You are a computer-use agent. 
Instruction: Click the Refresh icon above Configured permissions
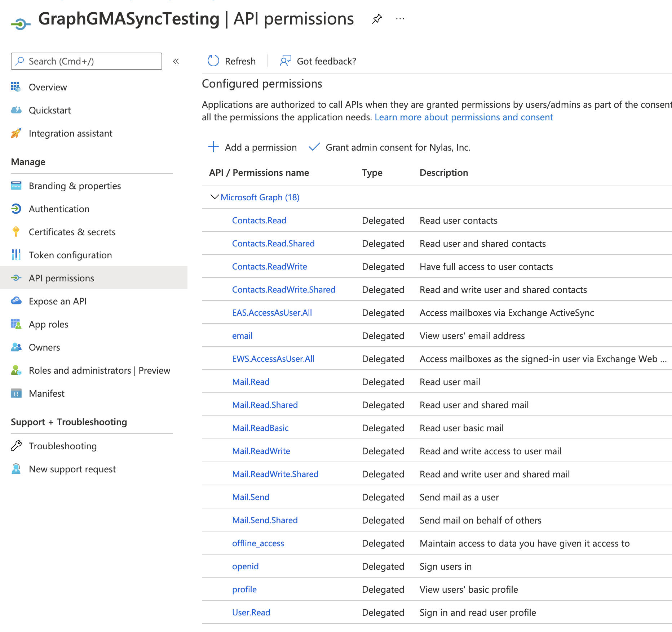tap(213, 61)
